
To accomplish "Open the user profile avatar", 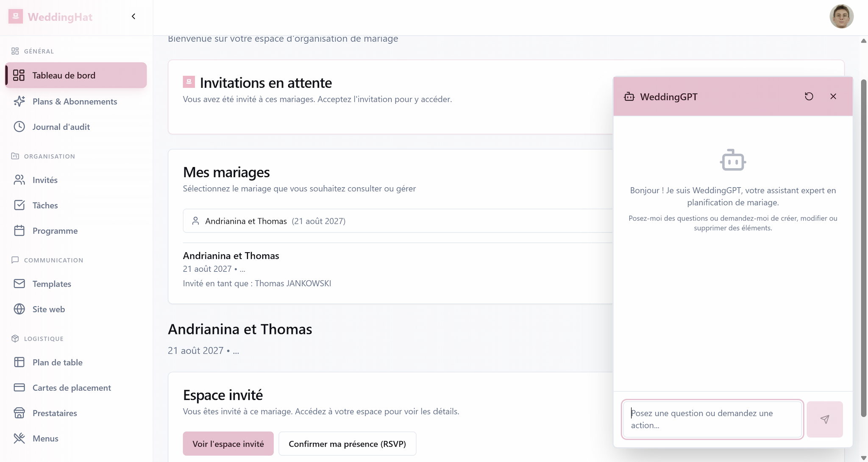I will (841, 17).
